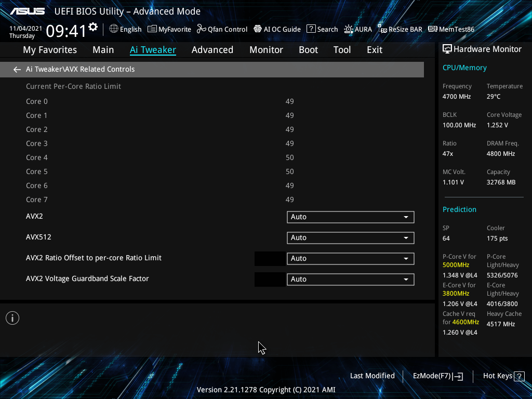
Task: Open the My Favorites tab
Action: [x=50, y=50]
